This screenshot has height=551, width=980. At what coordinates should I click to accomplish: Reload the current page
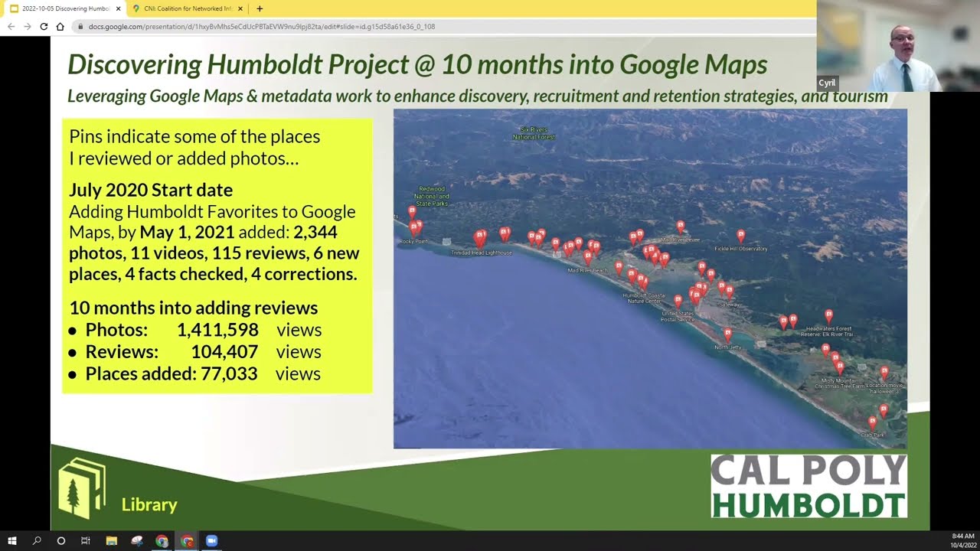point(44,26)
